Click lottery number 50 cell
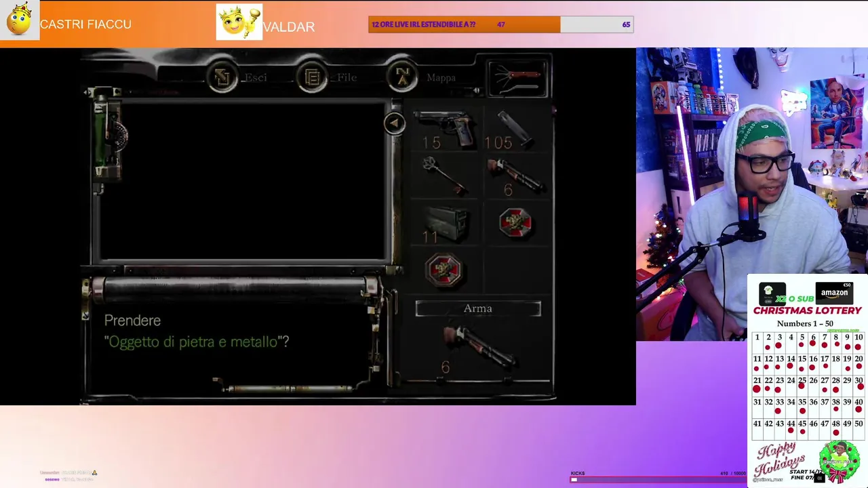This screenshot has width=868, height=488. pos(859,428)
